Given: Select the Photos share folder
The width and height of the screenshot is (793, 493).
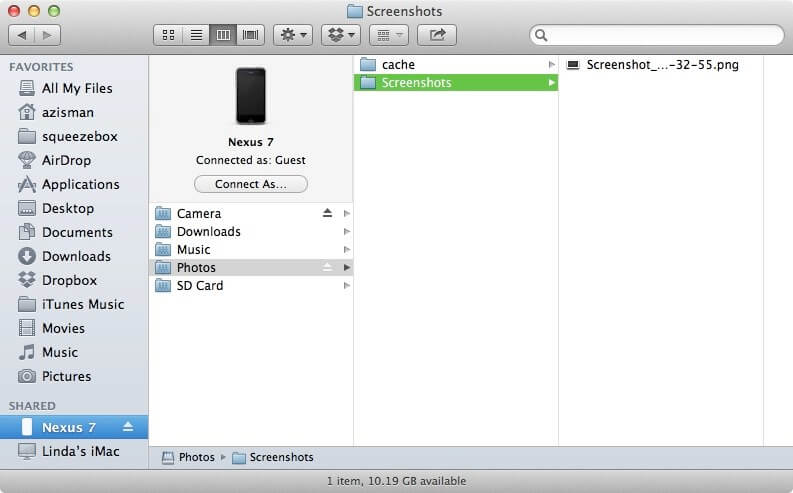Looking at the screenshot, I should tap(251, 267).
